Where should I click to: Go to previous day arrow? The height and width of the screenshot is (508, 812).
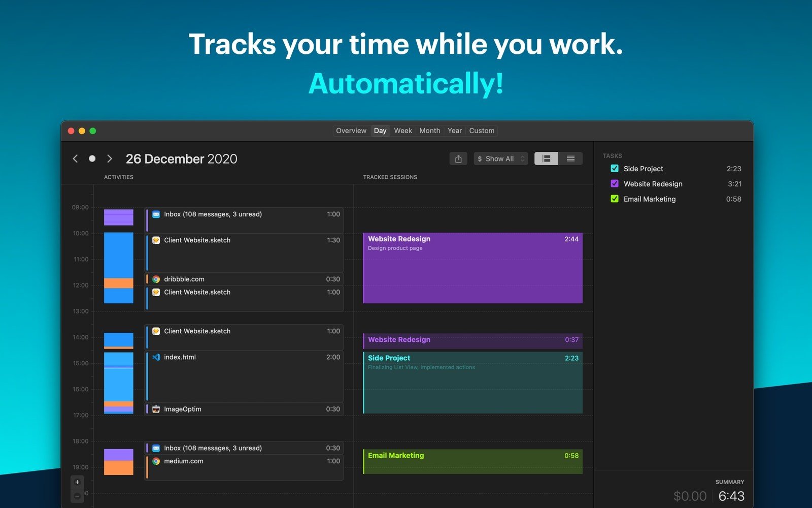tap(75, 159)
